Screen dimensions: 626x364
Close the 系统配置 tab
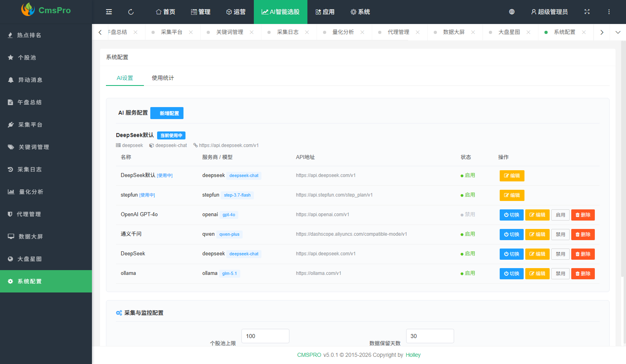coord(584,32)
